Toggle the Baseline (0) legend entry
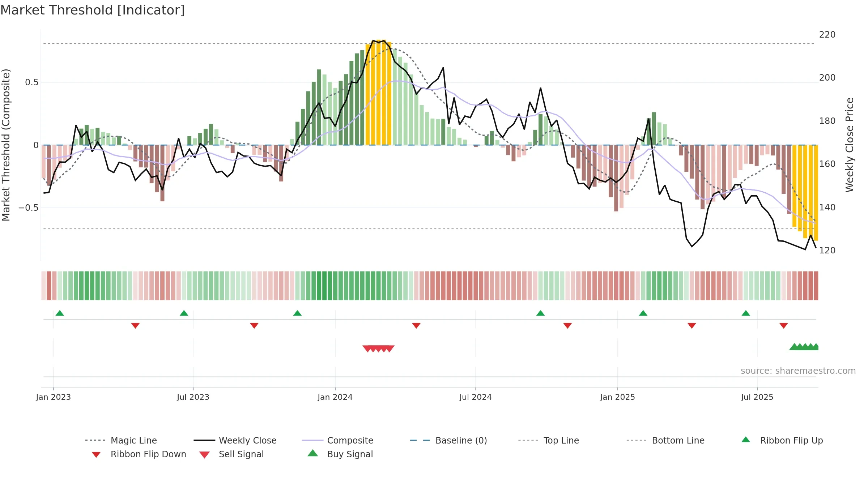868x488 pixels. [448, 440]
